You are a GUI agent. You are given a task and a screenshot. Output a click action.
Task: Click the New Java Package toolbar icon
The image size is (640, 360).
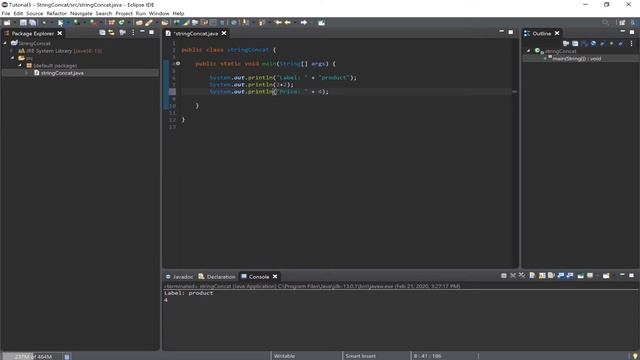click(x=111, y=23)
